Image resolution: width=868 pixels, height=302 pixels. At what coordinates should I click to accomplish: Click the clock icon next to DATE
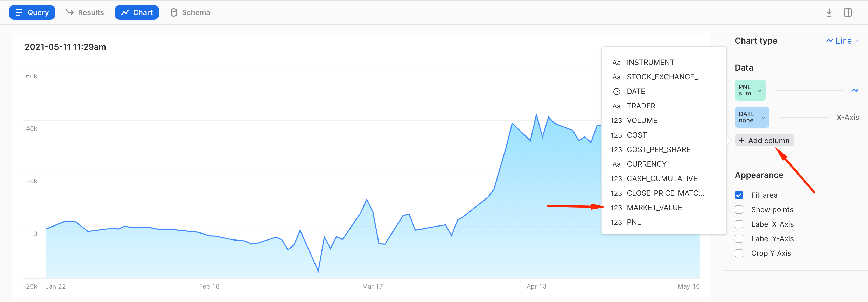616,92
